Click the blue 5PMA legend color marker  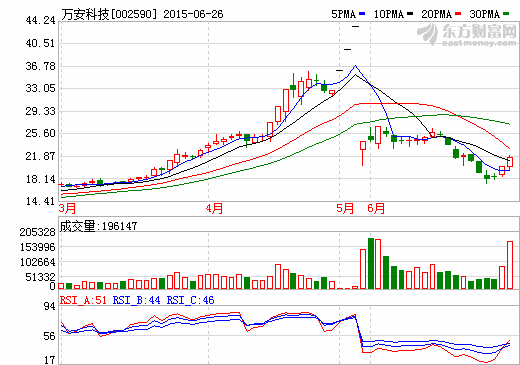(362, 14)
